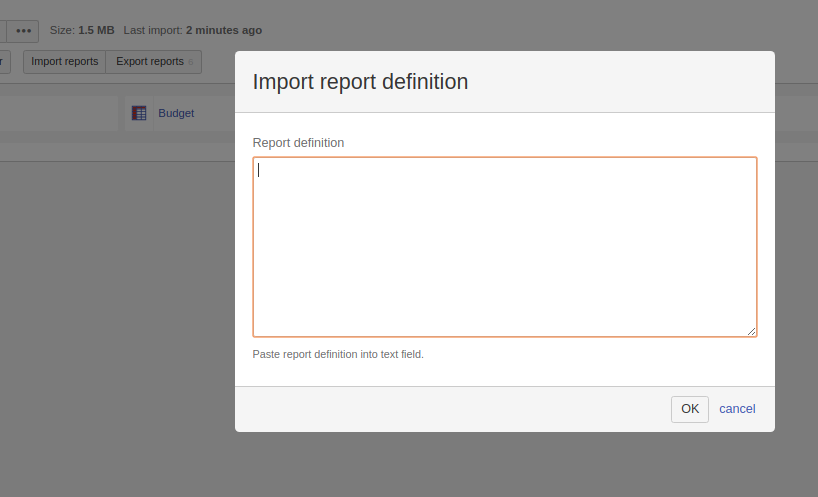Click the Export reports button
The width and height of the screenshot is (818, 497).
[x=150, y=62]
